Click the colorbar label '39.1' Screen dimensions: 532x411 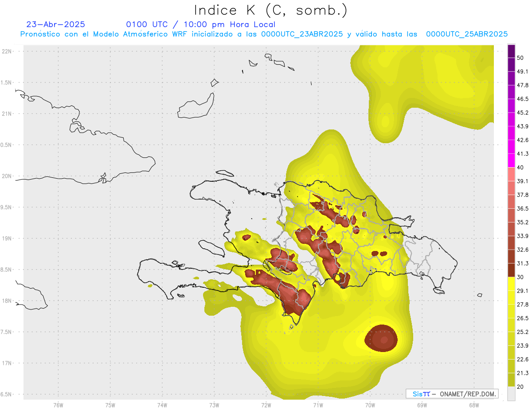523,181
